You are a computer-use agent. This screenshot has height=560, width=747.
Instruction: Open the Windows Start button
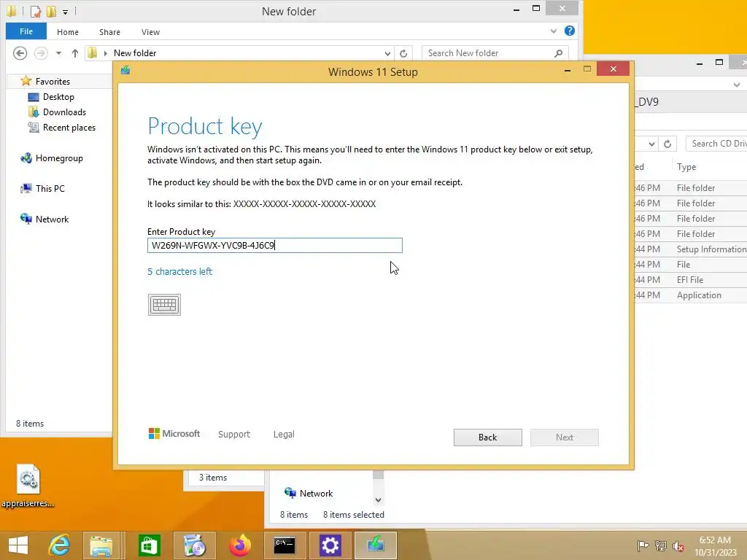click(18, 545)
